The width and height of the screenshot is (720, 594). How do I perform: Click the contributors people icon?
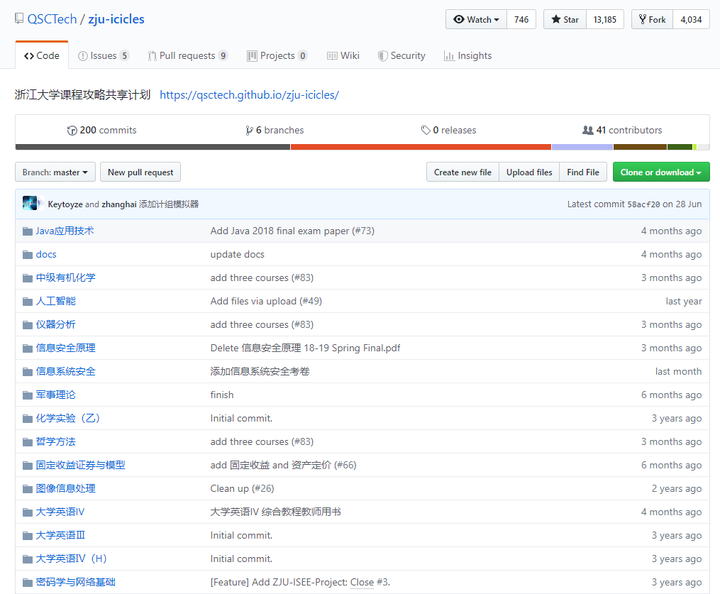click(x=588, y=130)
